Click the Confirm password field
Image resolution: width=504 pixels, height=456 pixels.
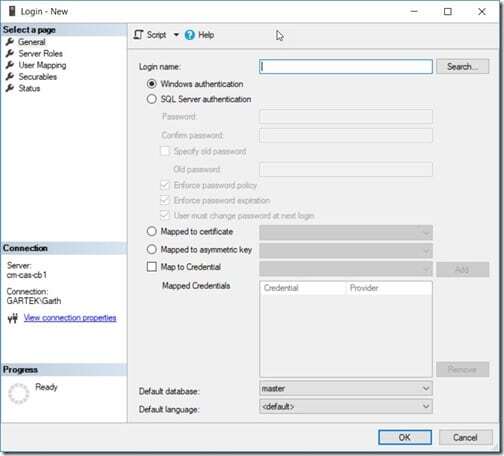tap(346, 135)
